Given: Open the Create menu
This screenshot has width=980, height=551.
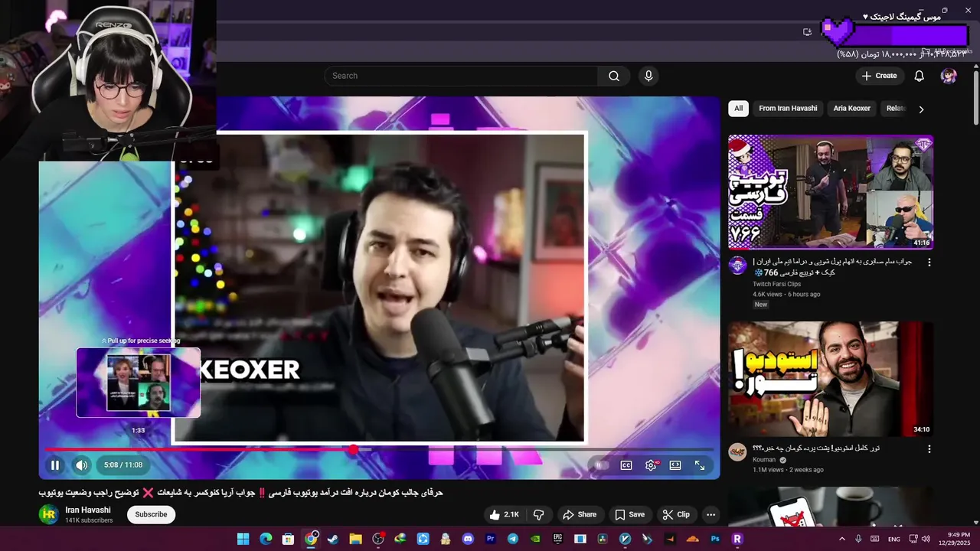Looking at the screenshot, I should pyautogui.click(x=879, y=76).
